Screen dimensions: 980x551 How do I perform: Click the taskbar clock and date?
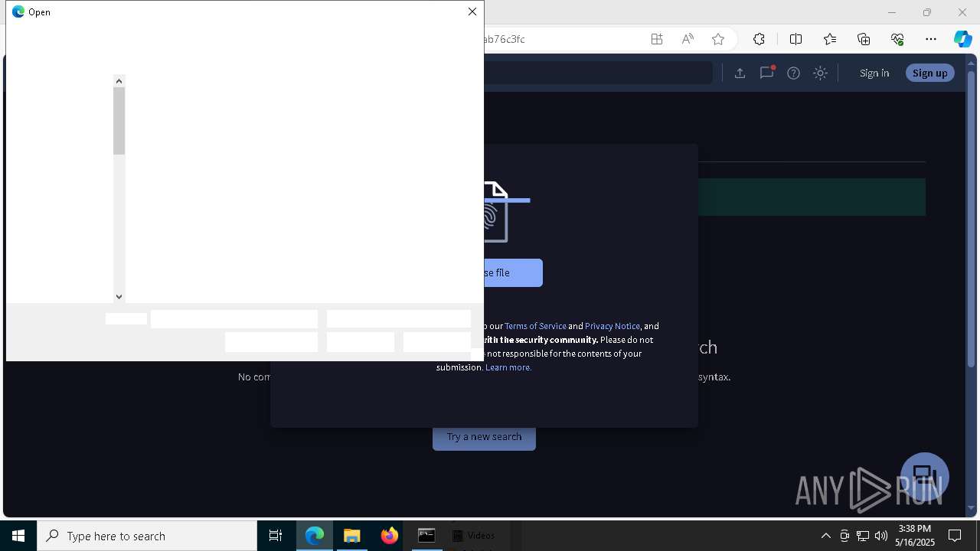(x=915, y=536)
